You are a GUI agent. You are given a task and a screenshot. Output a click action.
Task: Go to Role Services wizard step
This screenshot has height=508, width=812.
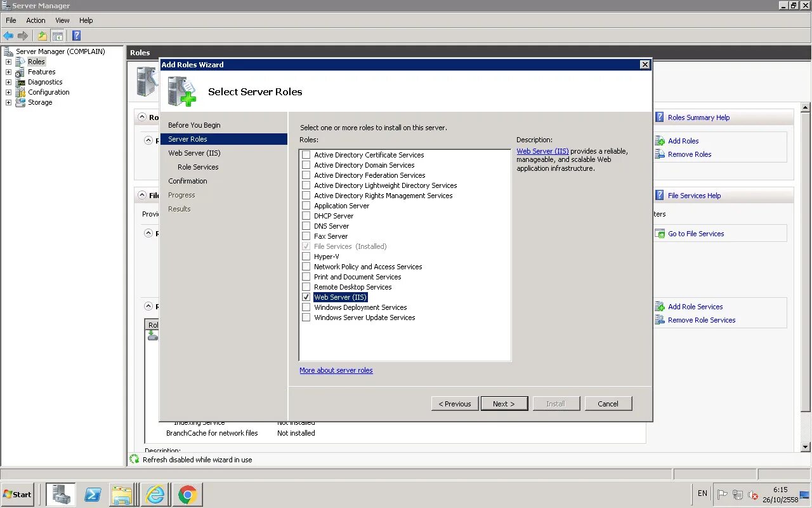click(198, 167)
